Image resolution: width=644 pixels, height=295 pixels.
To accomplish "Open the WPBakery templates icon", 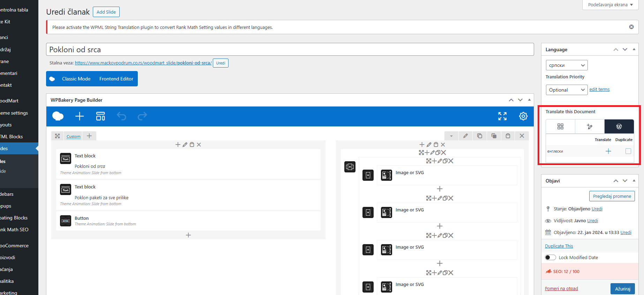I will pyautogui.click(x=100, y=116).
